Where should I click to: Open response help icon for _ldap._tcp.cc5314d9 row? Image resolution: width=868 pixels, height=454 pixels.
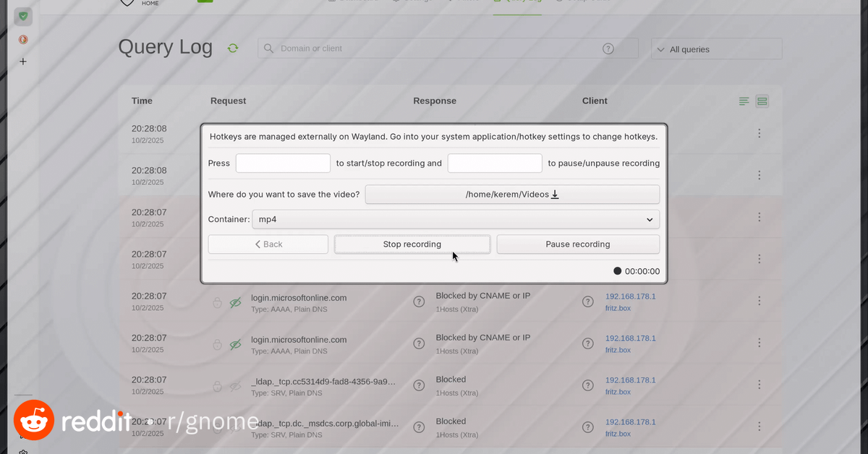tap(419, 386)
